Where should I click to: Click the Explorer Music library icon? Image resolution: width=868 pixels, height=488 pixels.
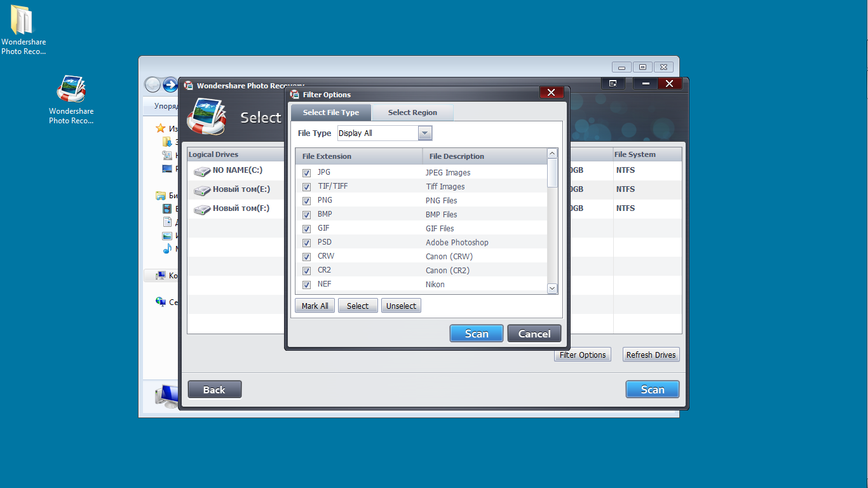point(167,248)
